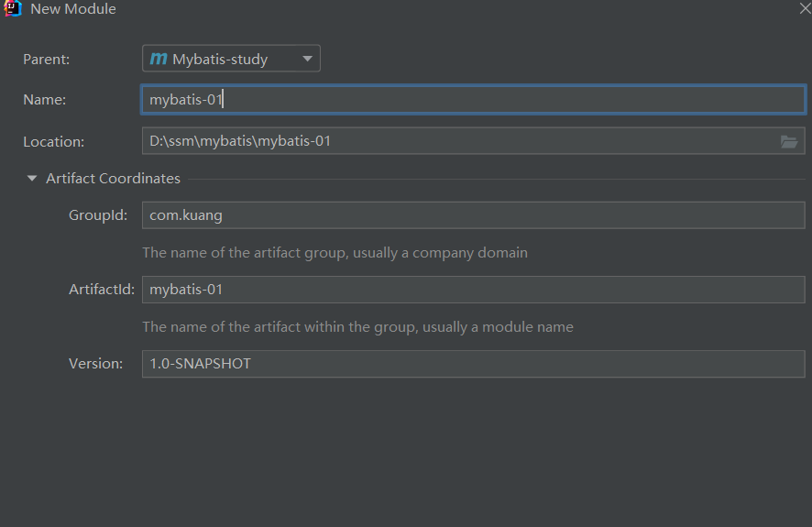Screen dimensions: 812x527
Task: Click the Name: label
Action: click(x=45, y=99)
